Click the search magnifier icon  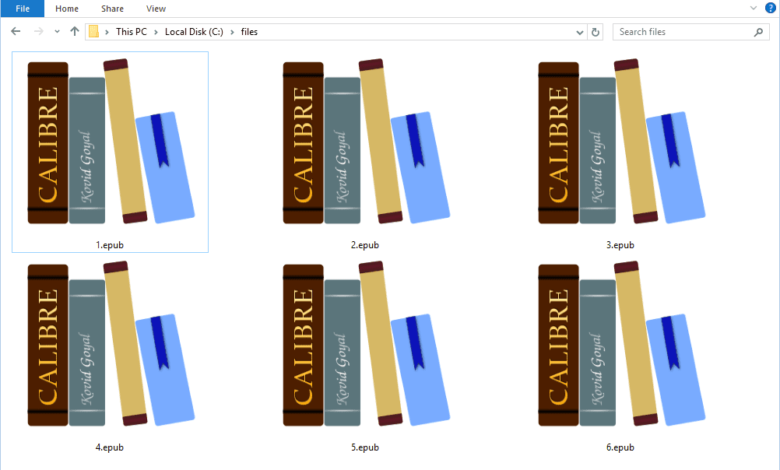tap(758, 32)
